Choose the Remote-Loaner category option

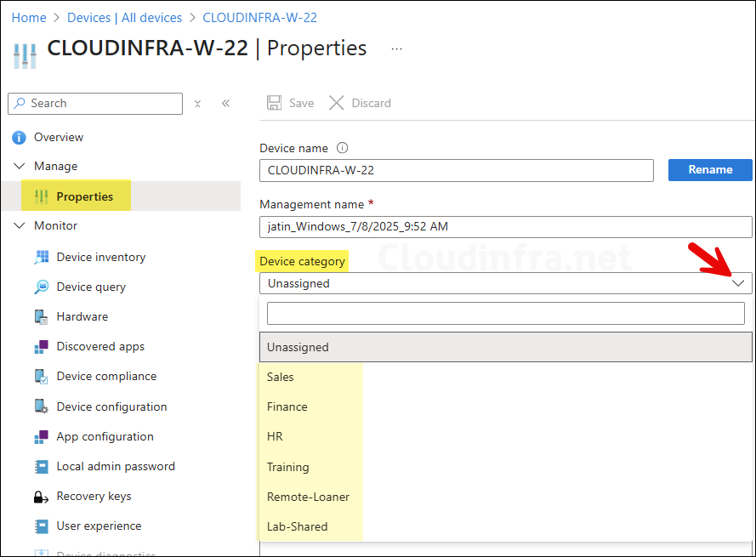pyautogui.click(x=308, y=497)
